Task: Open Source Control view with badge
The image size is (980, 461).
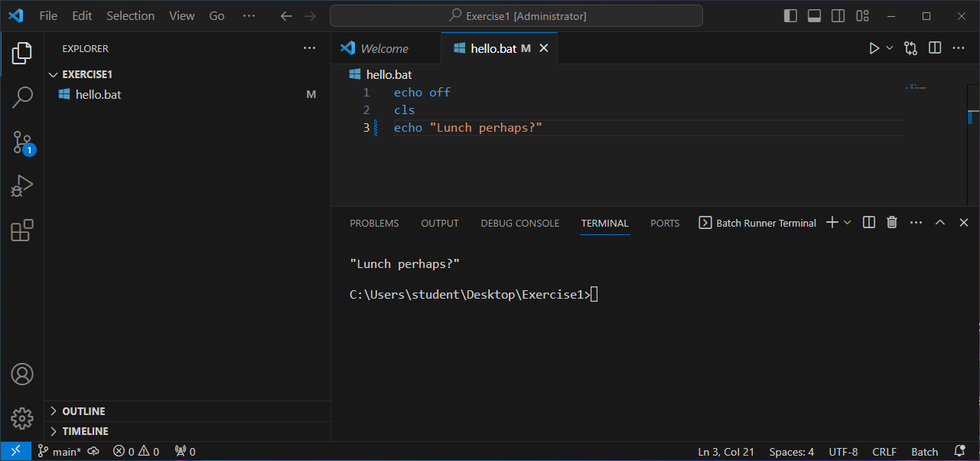Action: (22, 142)
